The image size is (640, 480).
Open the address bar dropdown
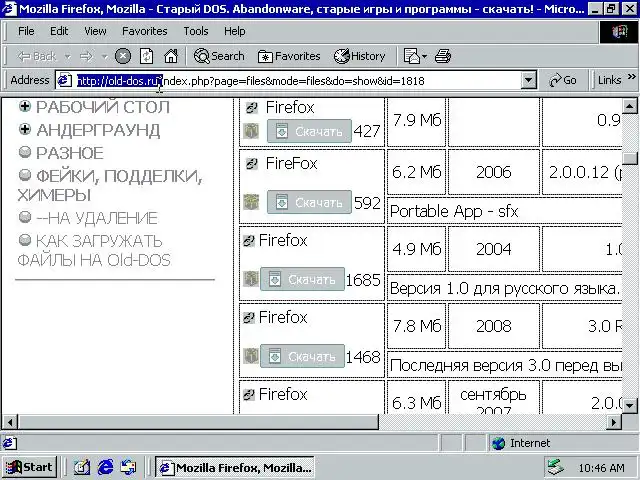[x=529, y=80]
